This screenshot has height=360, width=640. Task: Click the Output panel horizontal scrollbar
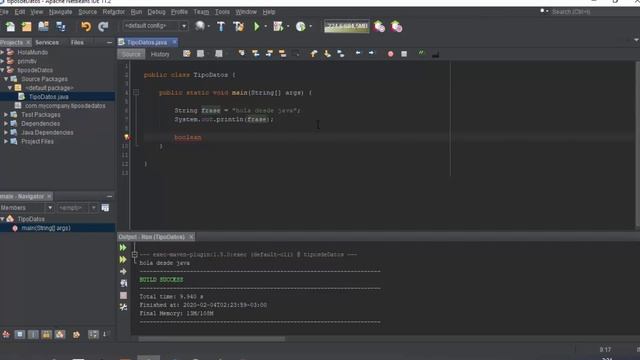click(211, 339)
